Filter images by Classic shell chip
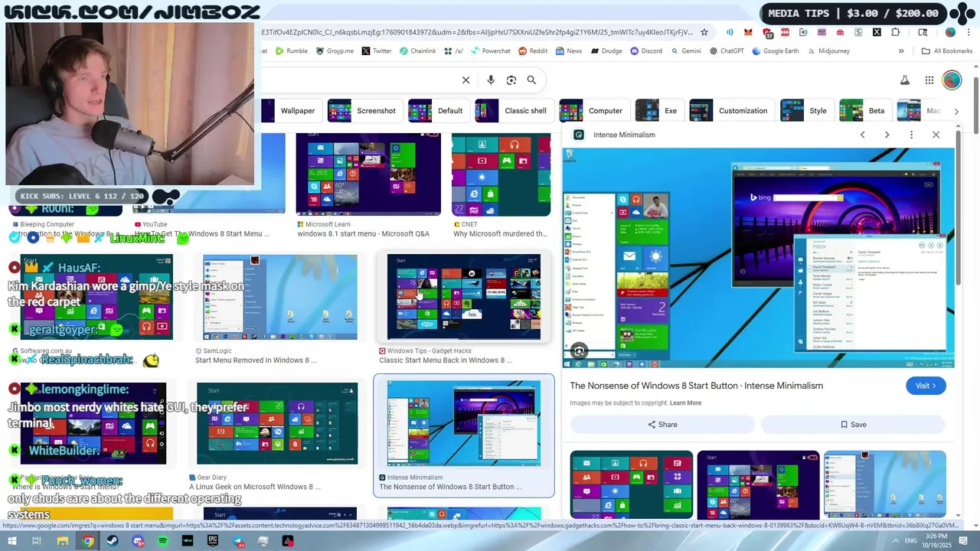The height and width of the screenshot is (551, 980). pyautogui.click(x=514, y=111)
